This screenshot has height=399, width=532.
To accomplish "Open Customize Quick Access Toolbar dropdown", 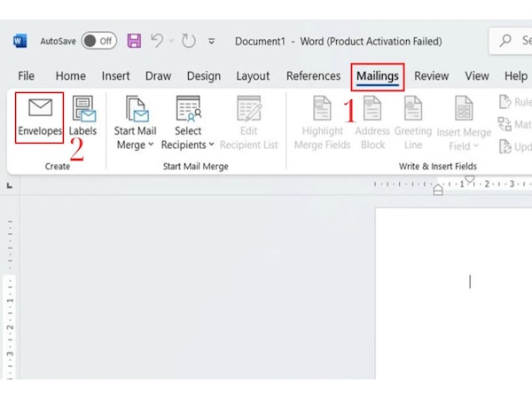I will (211, 41).
